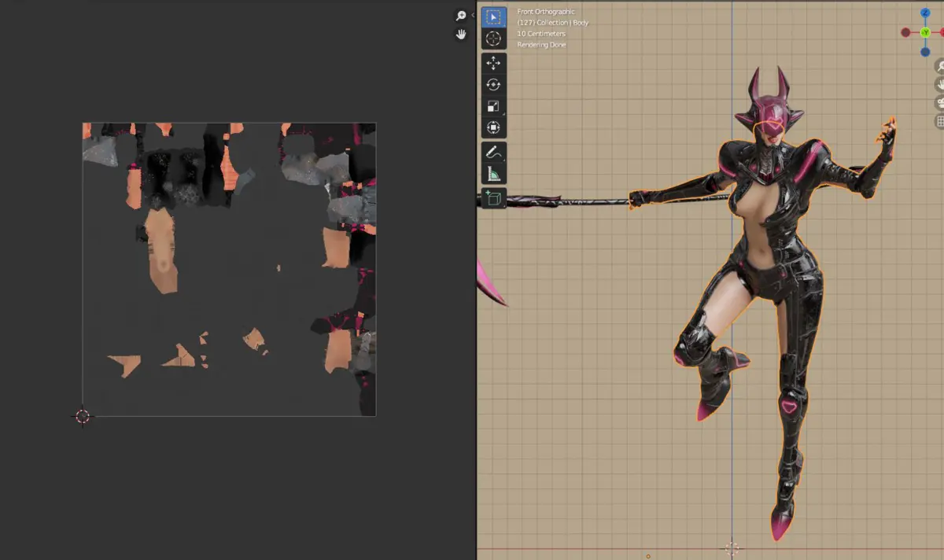Click the lower negative Z dot on gizmo
The height and width of the screenshot is (560, 944).
pos(925,52)
